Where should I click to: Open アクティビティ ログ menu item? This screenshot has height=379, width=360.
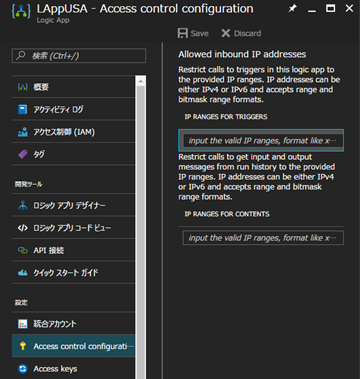73,109
